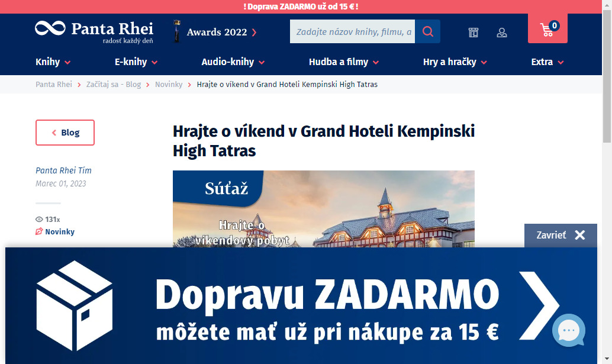This screenshot has height=364, width=612.
Task: Click the Blog back button
Action: 65,133
